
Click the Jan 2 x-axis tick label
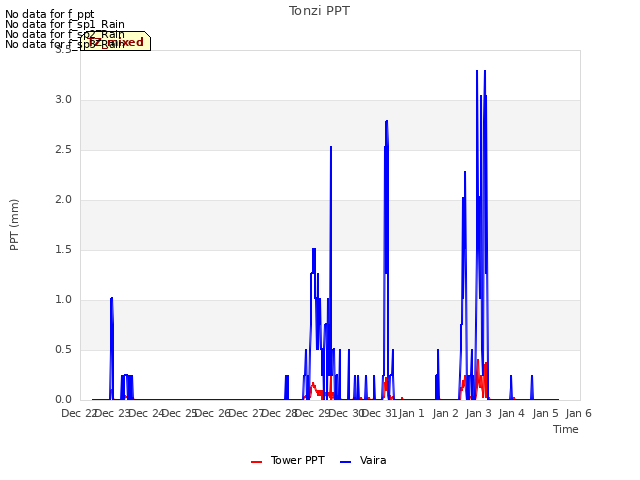pyautogui.click(x=445, y=413)
